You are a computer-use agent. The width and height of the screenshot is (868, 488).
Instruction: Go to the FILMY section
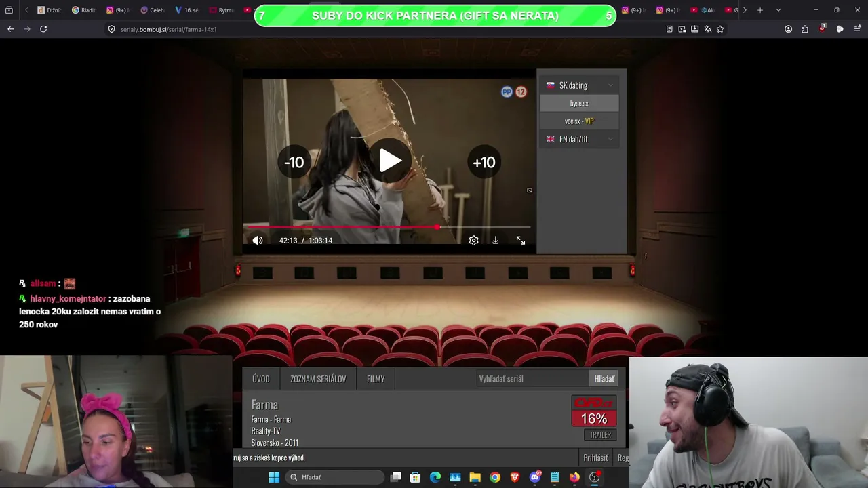376,379
